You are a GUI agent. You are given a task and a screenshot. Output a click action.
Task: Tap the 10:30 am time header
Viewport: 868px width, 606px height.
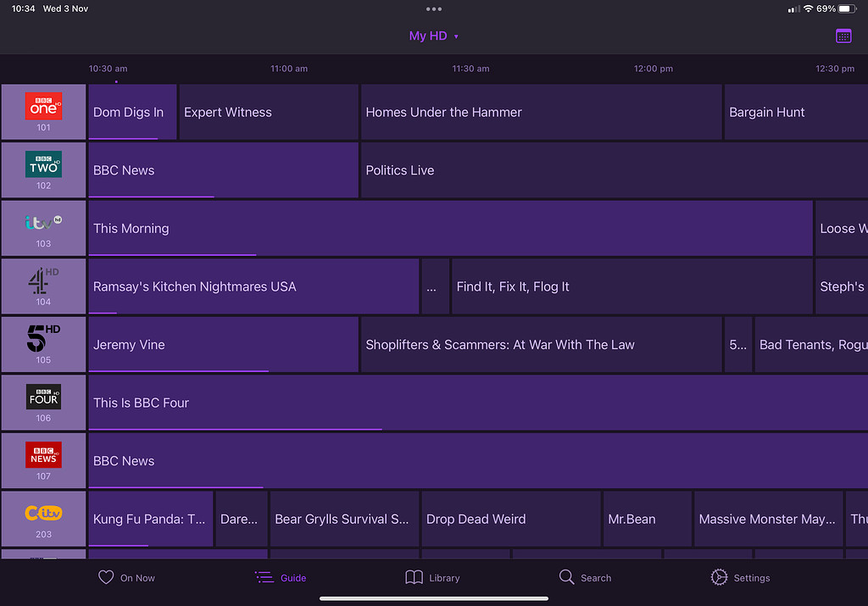point(108,69)
